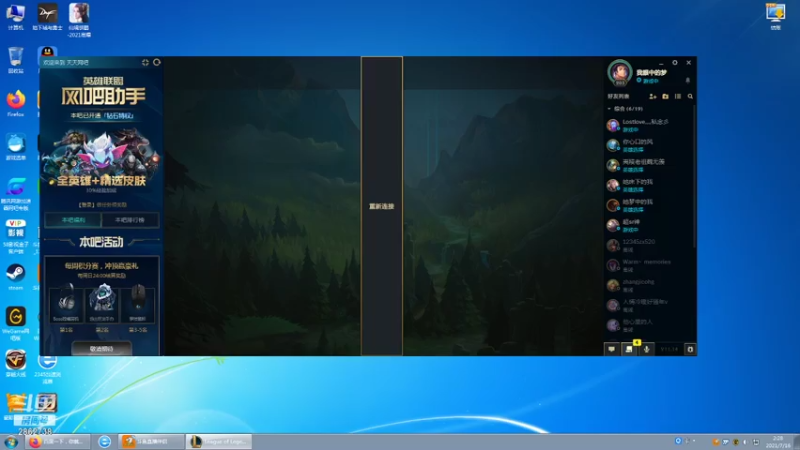Select offline friend 12345zx520

pyautogui.click(x=649, y=245)
